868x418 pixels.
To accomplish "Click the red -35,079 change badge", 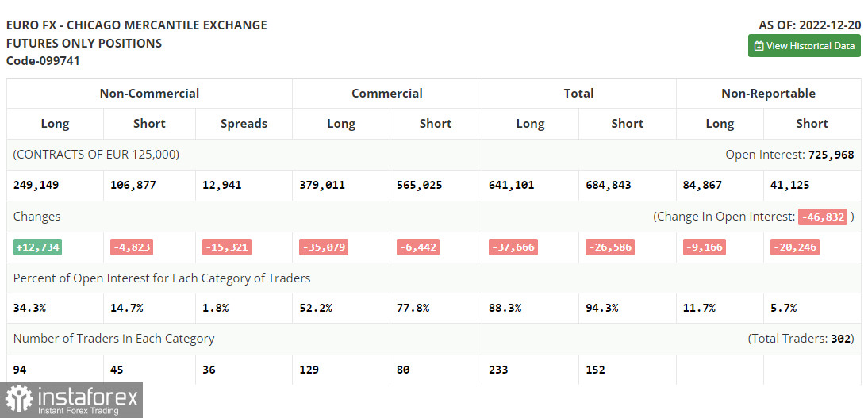I will tap(324, 247).
